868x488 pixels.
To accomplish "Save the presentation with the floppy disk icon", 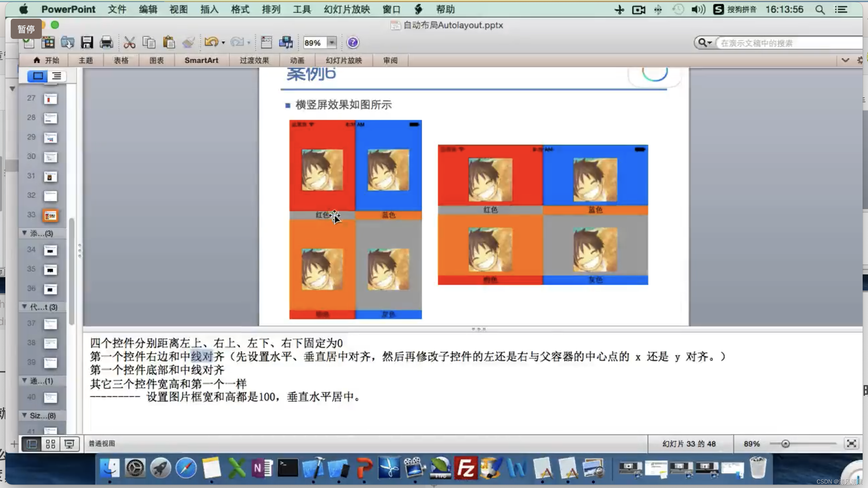I will click(x=87, y=43).
